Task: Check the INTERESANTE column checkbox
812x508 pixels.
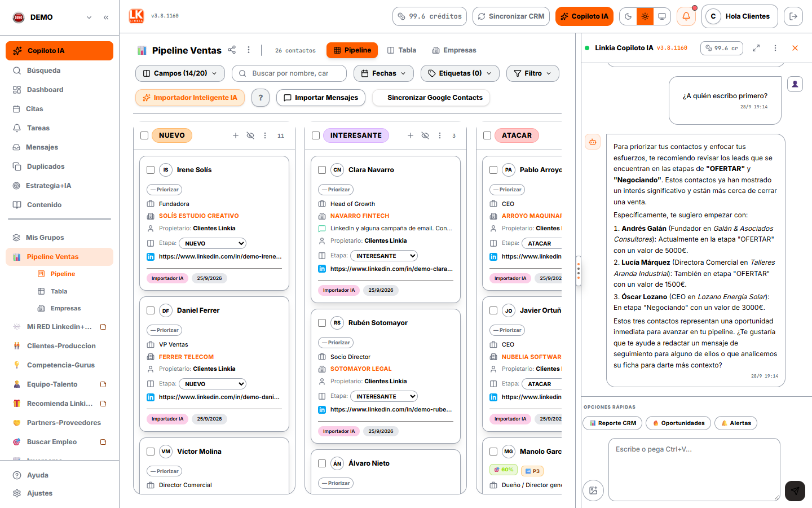Action: (316, 135)
